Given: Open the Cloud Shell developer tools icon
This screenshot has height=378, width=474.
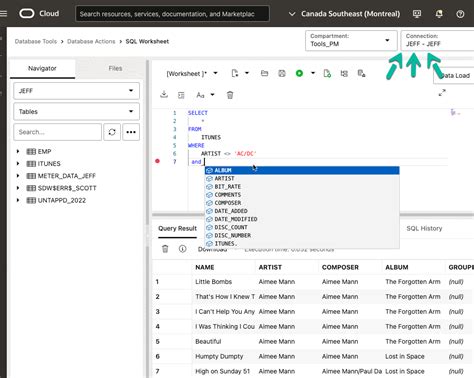Looking at the screenshot, I should point(417,14).
